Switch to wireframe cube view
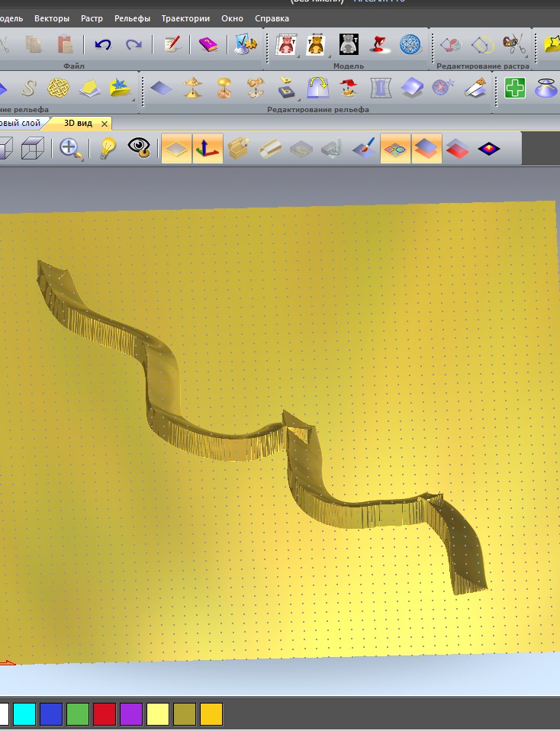560x731 pixels. 33,148
